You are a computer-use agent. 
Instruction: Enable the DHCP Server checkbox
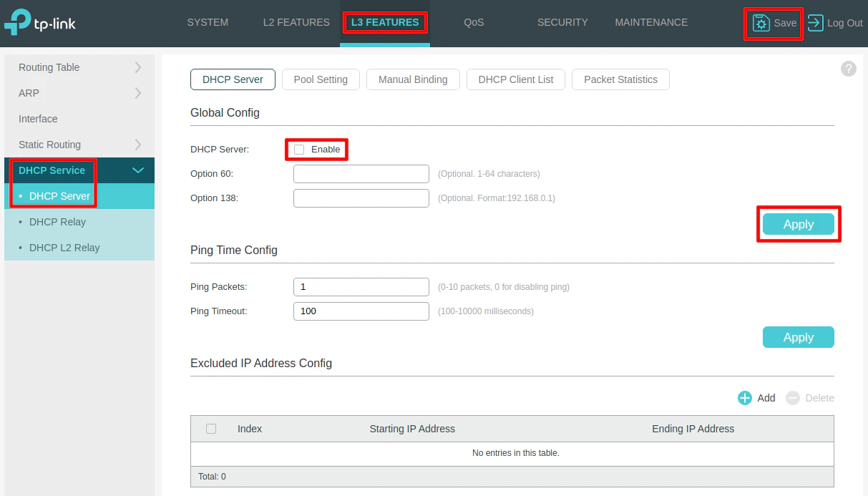click(299, 150)
